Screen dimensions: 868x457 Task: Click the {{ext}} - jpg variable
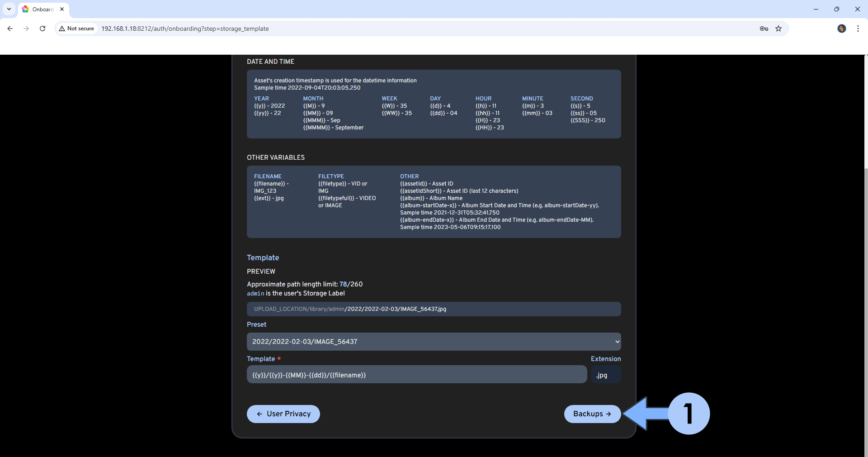coord(269,198)
